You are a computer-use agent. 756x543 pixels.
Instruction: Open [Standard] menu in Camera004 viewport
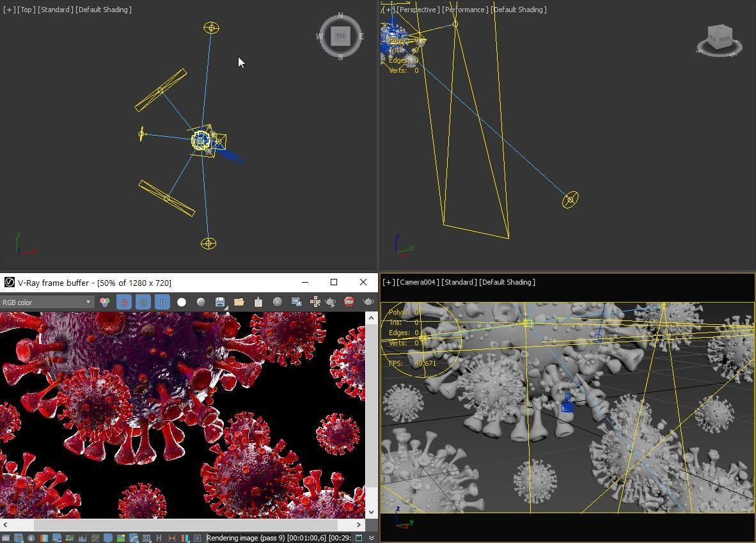(x=459, y=282)
